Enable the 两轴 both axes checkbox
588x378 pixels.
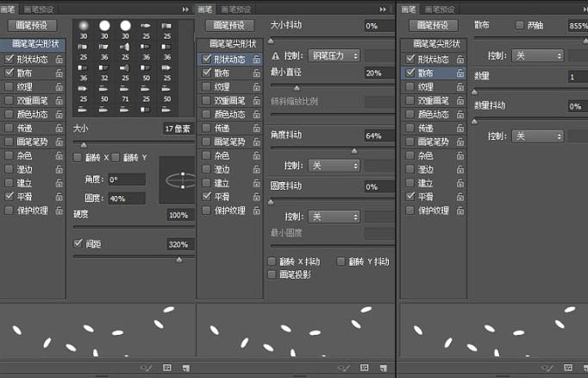tap(519, 25)
